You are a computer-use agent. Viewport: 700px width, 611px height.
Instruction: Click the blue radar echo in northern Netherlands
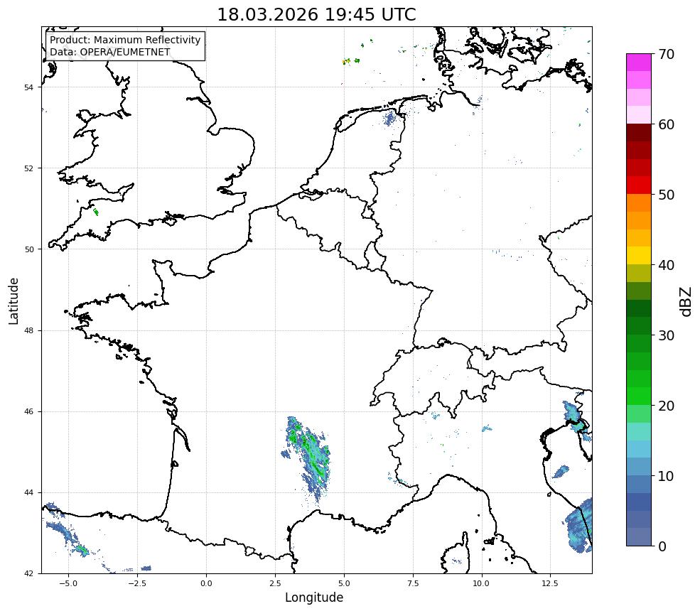pos(389,119)
